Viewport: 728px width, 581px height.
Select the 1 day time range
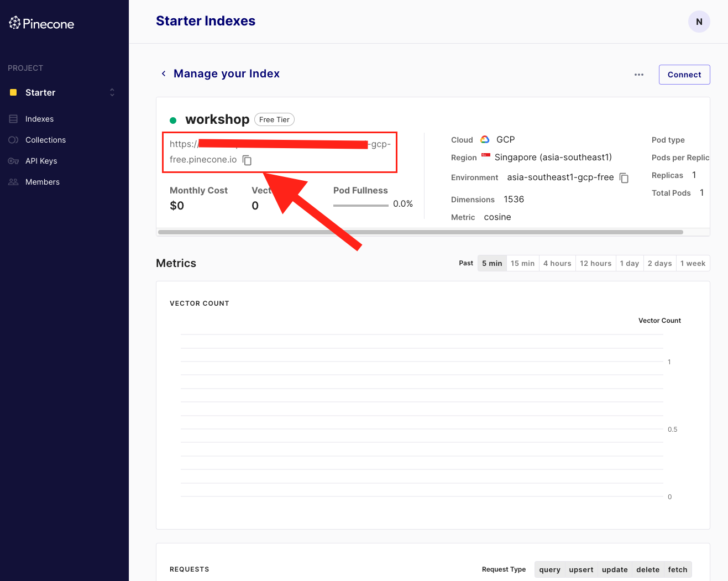click(630, 263)
